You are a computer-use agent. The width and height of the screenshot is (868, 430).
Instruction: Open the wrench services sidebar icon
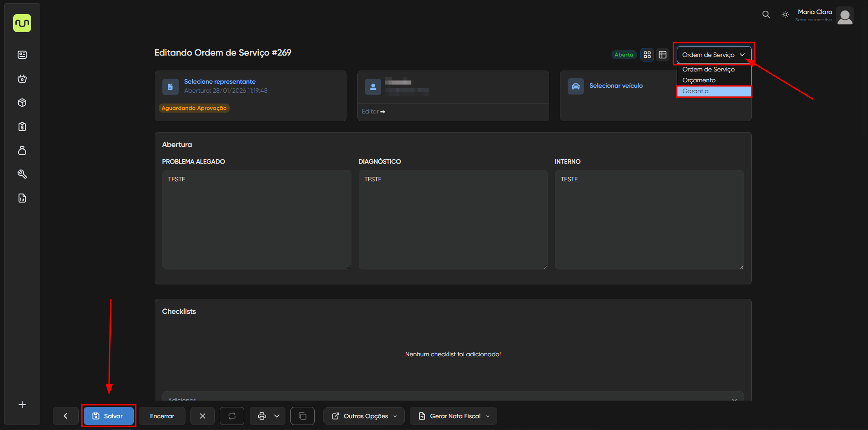(22, 174)
